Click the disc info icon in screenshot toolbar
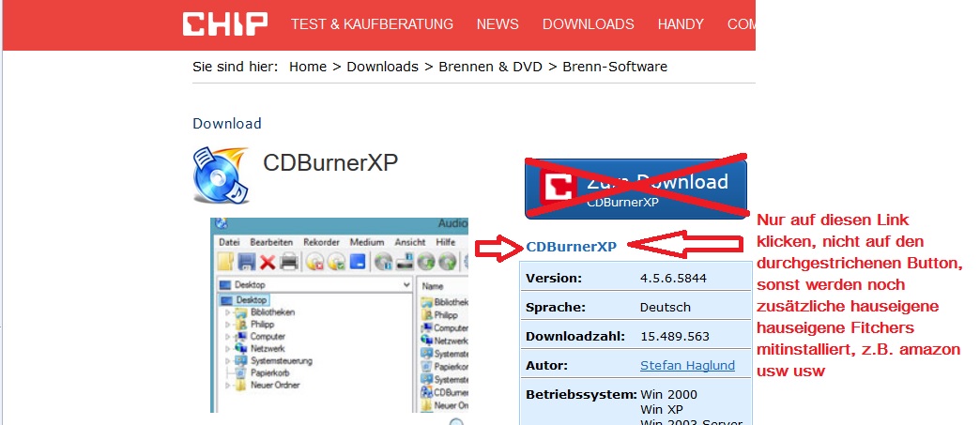Screen dimensions: 980x425 pyautogui.click(x=384, y=262)
